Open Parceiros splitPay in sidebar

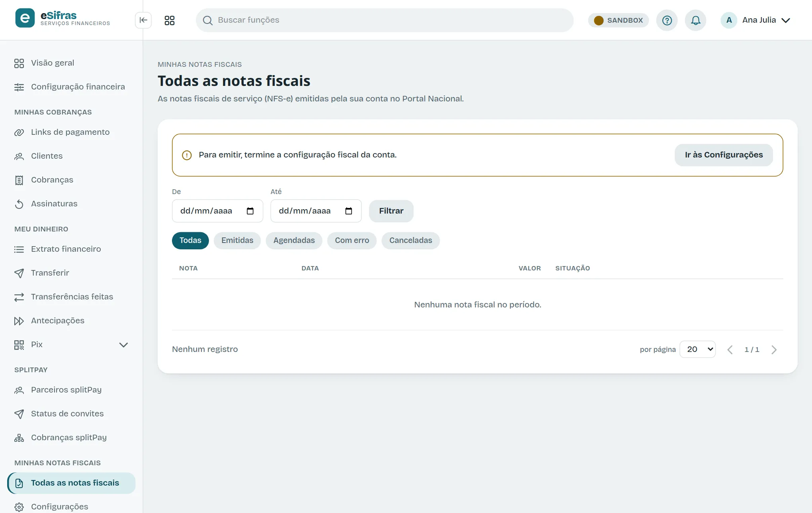click(71, 390)
